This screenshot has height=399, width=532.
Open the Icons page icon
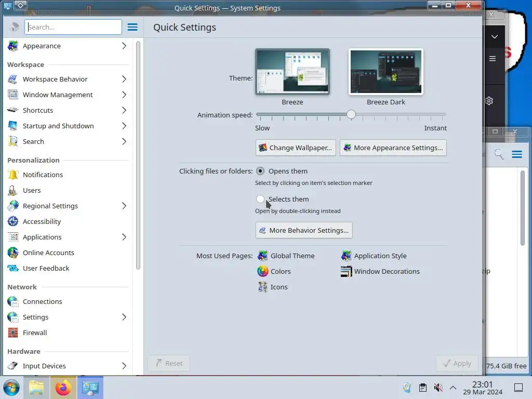point(262,287)
